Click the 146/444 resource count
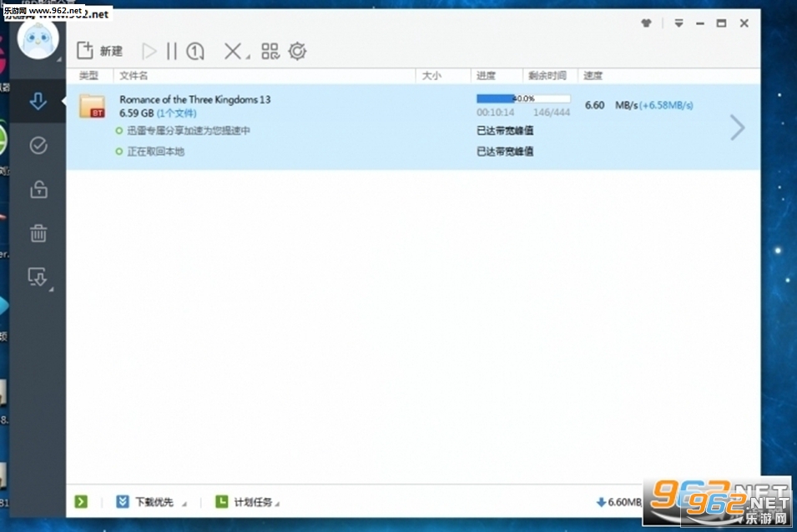The width and height of the screenshot is (797, 532). point(552,113)
